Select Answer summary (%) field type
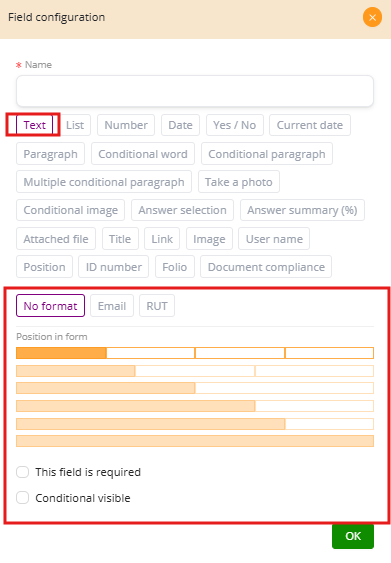The image size is (391, 563). [302, 210]
